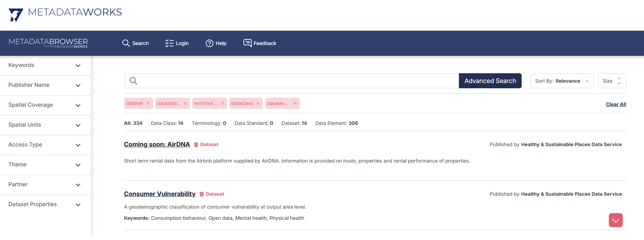644x240 pixels.
Task: Remove the terminol... filter chip
Action: click(222, 103)
